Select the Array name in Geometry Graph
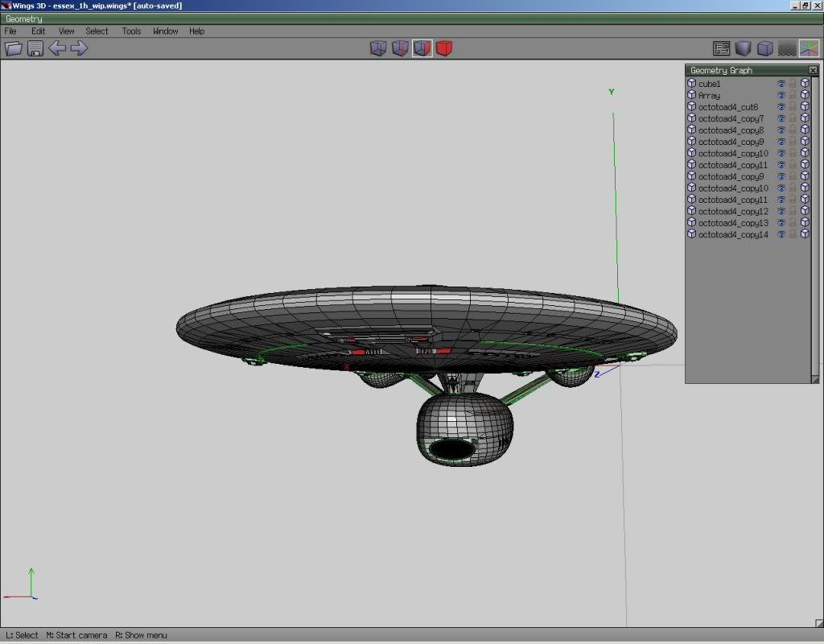Viewport: 824px width, 644px height. (710, 95)
